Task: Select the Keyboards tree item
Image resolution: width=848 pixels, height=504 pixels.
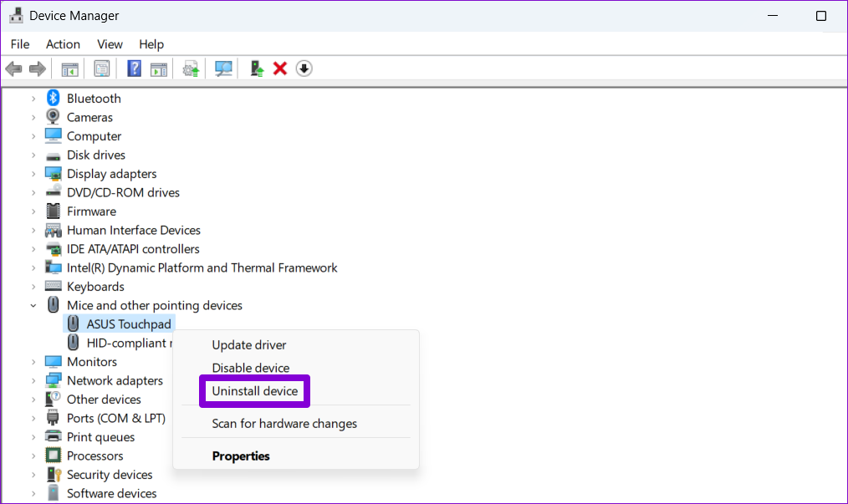Action: [x=95, y=287]
